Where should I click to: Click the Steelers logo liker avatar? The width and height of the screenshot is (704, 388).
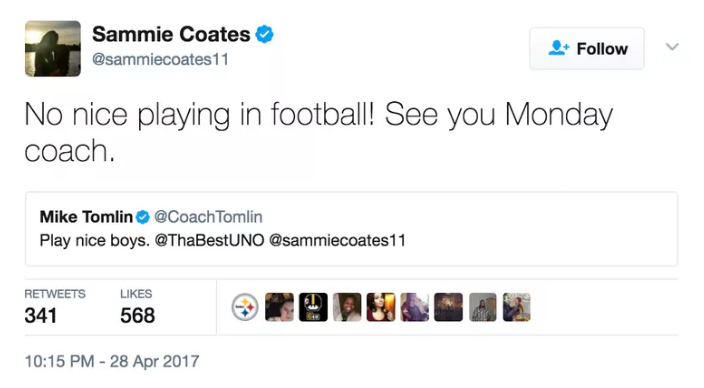[x=245, y=307]
